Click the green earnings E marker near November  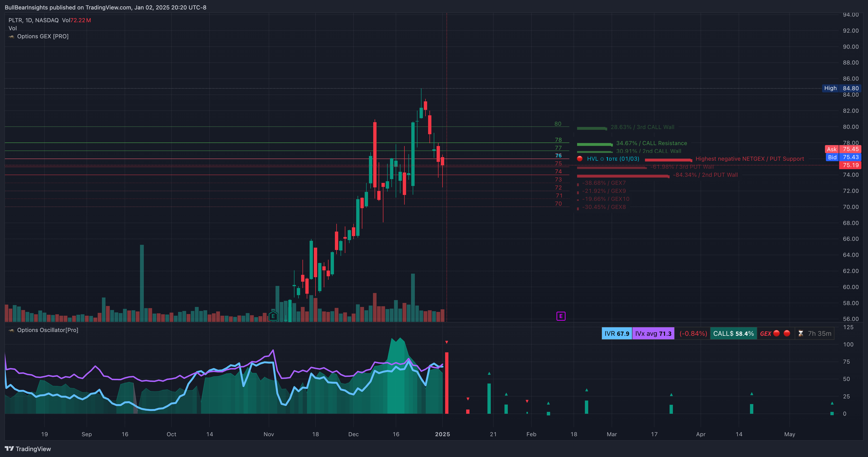coord(273,316)
